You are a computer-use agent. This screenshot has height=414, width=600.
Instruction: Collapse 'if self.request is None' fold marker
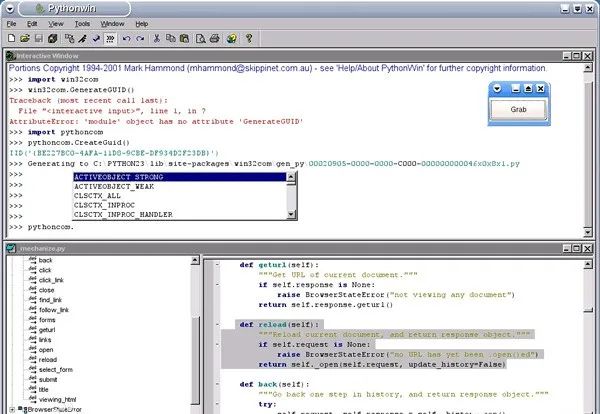point(217,344)
